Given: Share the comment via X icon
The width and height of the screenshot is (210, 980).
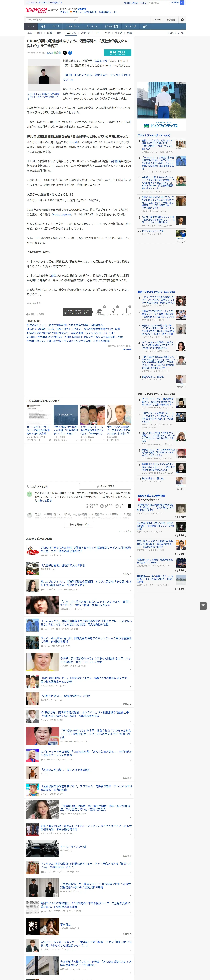Looking at the screenshot, I should tap(129, 506).
